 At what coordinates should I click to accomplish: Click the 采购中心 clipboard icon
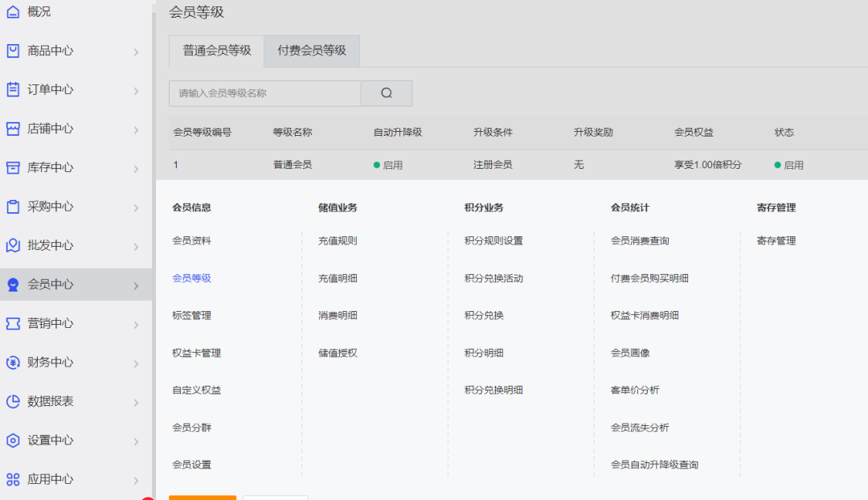pyautogui.click(x=13, y=207)
